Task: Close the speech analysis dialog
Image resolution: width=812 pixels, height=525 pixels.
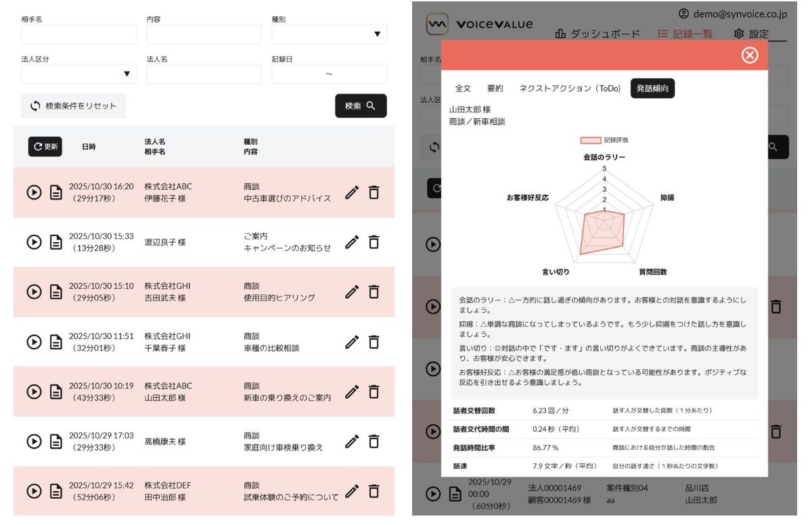Action: tap(750, 55)
